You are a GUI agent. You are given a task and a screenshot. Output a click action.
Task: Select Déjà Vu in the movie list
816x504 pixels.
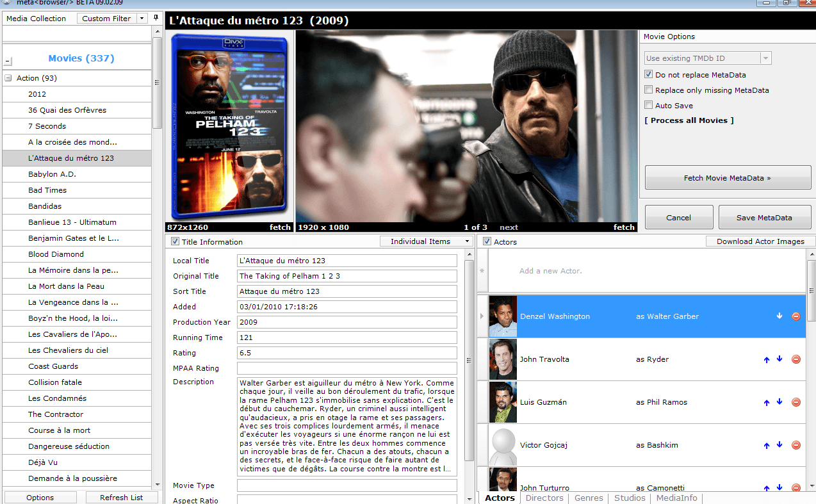77,462
